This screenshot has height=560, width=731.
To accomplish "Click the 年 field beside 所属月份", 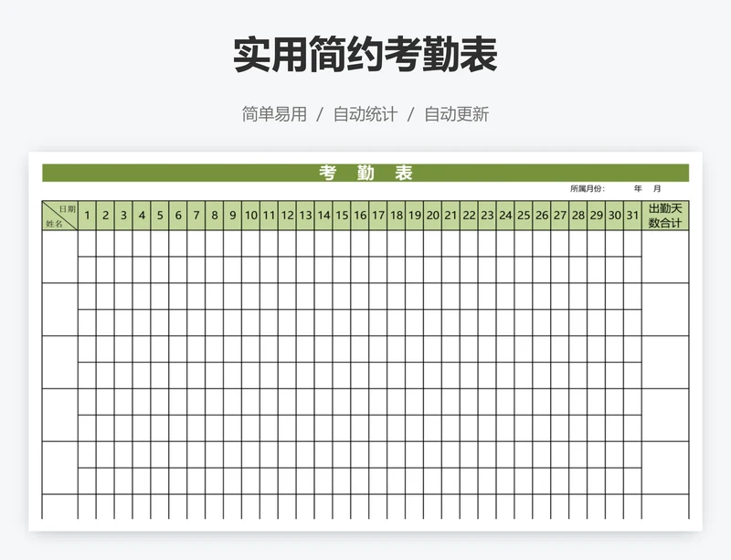I will [x=638, y=189].
